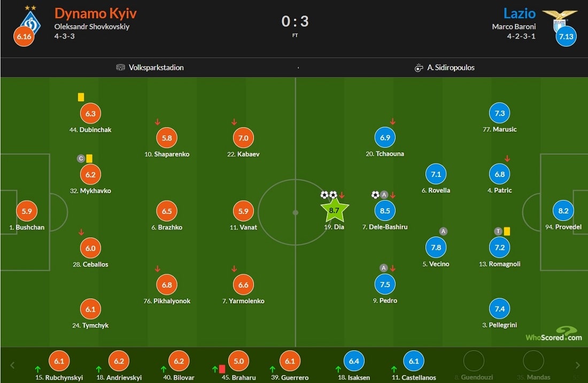Click the Lazio 7.13 team rating

coord(566,36)
